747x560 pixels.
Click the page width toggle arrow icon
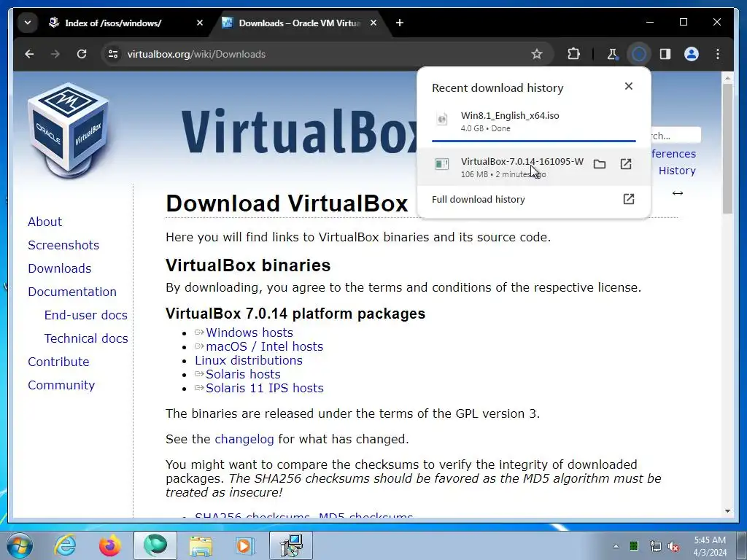(678, 192)
